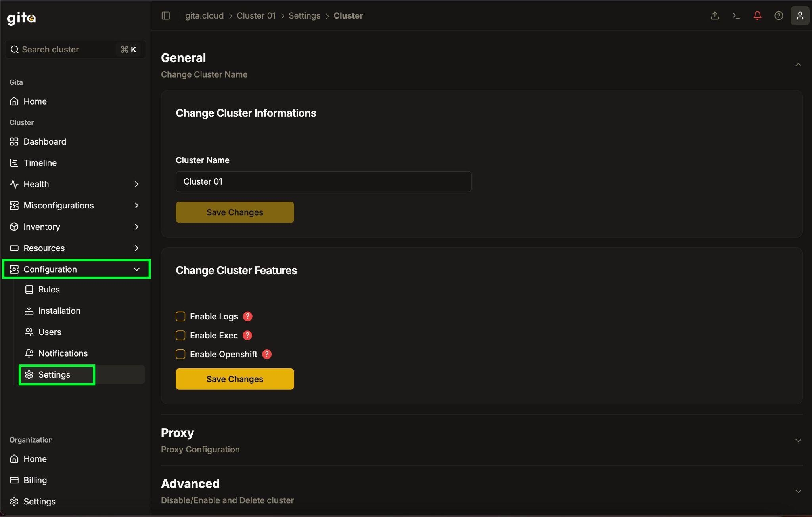This screenshot has width=812, height=517.
Task: Open Timeline in the sidebar
Action: point(75,163)
